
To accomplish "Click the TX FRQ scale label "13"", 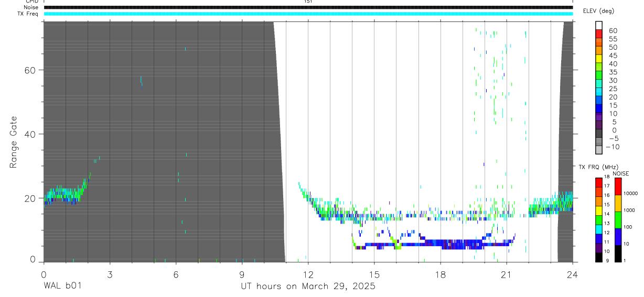I will pos(607,223).
